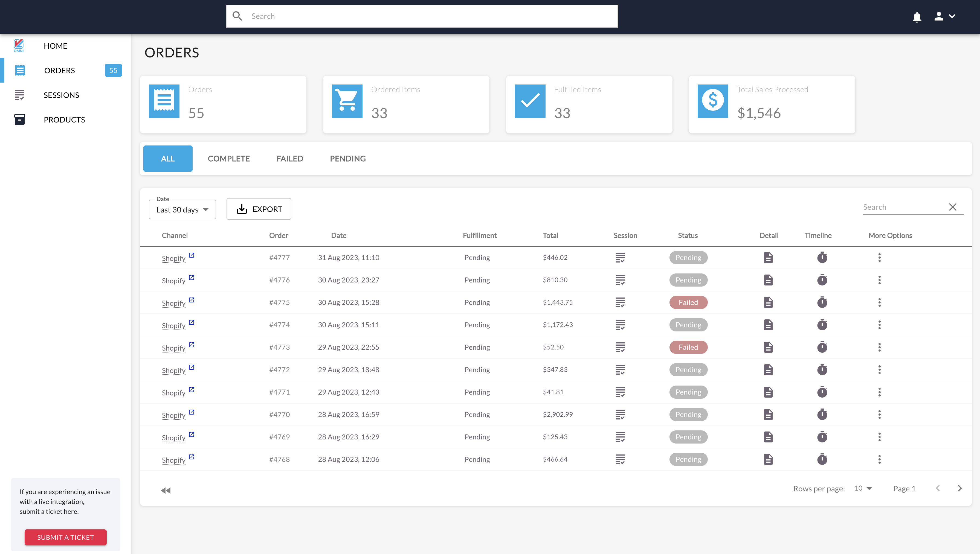980x554 pixels.
Task: Click the EXPORT button
Action: [x=259, y=209]
